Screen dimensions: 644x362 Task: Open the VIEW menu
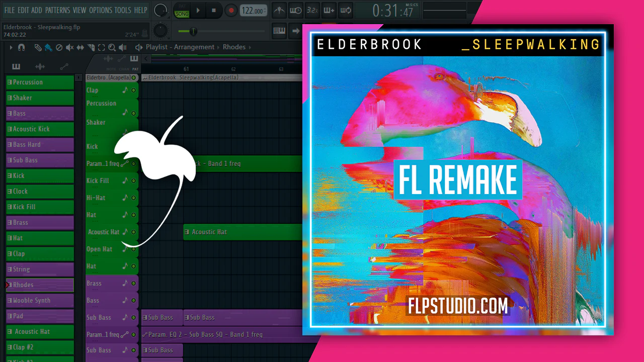point(79,10)
